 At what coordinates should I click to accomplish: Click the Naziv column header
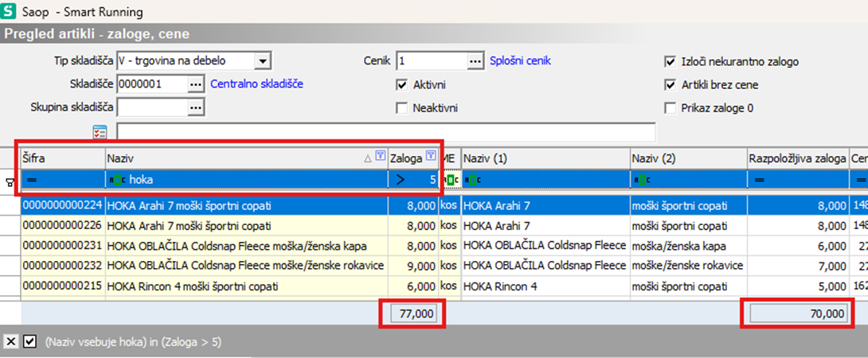tap(246, 159)
